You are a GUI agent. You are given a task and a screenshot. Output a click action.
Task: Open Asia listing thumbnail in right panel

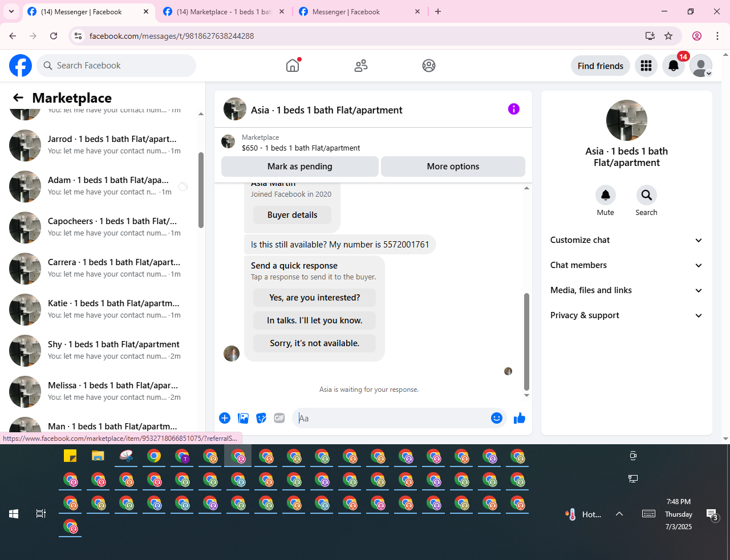(627, 120)
